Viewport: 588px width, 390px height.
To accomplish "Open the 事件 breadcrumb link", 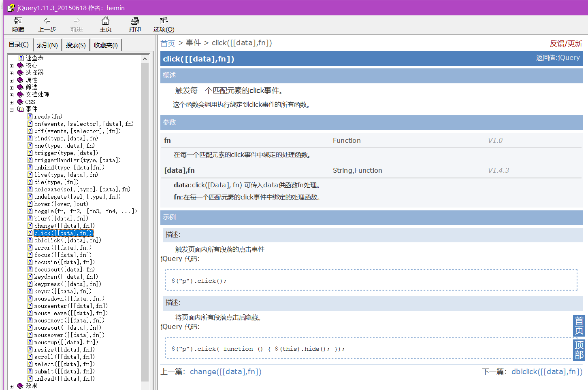I will [194, 43].
